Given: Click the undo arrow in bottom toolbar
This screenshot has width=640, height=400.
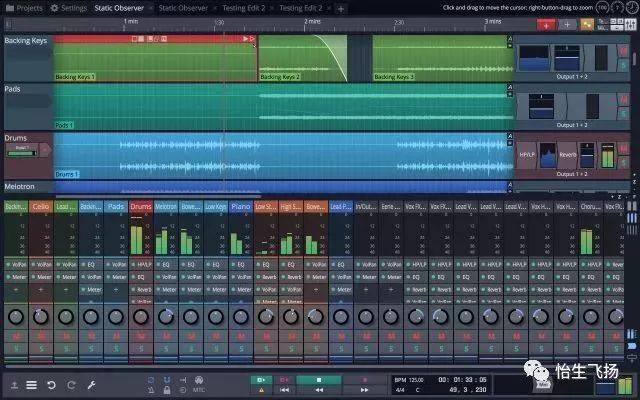Looking at the screenshot, I should click(51, 385).
